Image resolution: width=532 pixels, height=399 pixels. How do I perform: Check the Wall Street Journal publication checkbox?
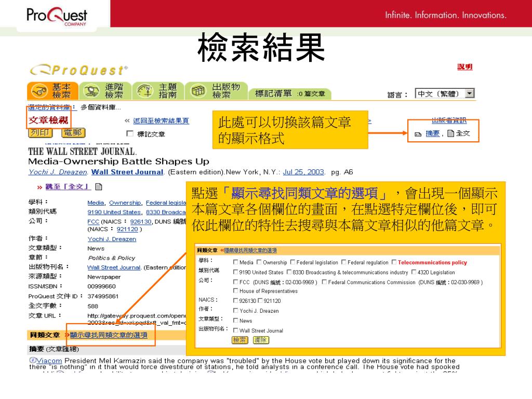235,330
